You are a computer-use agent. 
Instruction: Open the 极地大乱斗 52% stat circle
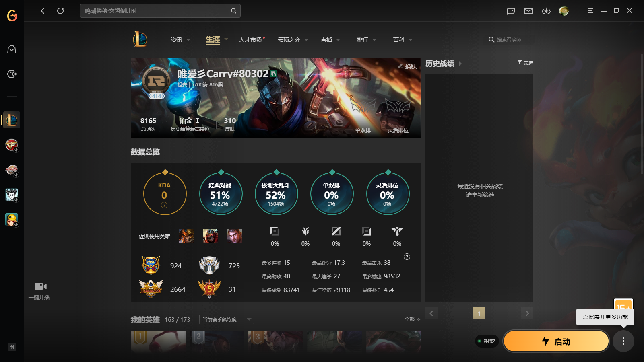[277, 193]
